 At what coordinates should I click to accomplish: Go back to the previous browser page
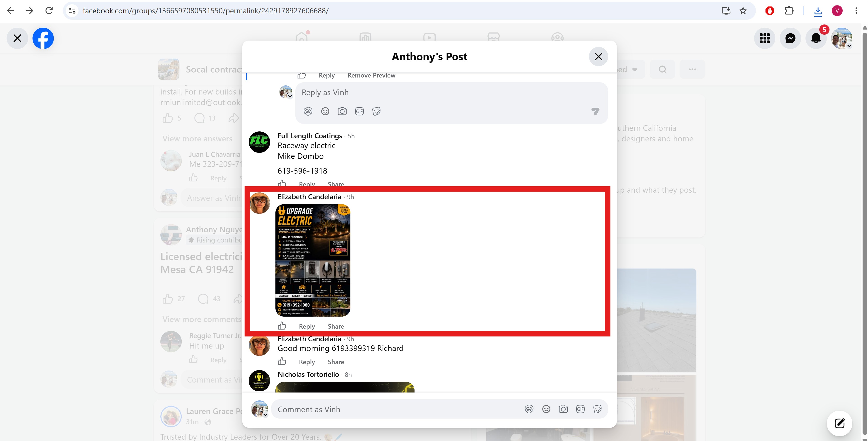[10, 11]
